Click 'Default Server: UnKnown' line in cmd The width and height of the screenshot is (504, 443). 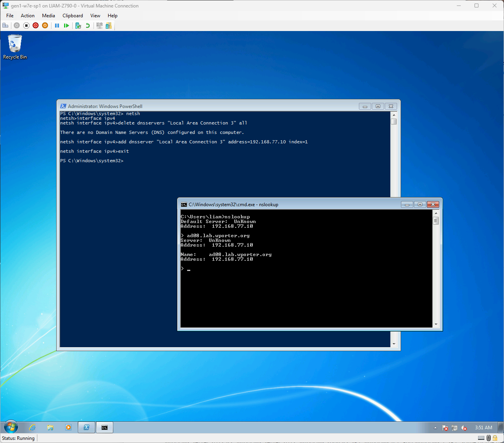tap(218, 222)
